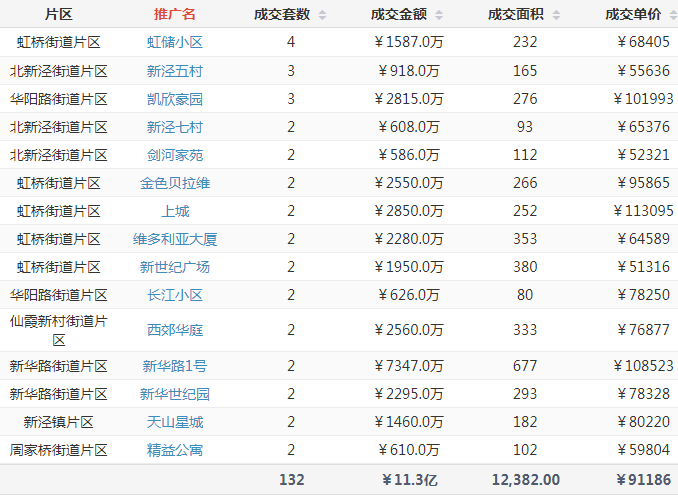Open the 金色贝拉维 link
Viewport: 678px width, 496px height.
pos(175,183)
